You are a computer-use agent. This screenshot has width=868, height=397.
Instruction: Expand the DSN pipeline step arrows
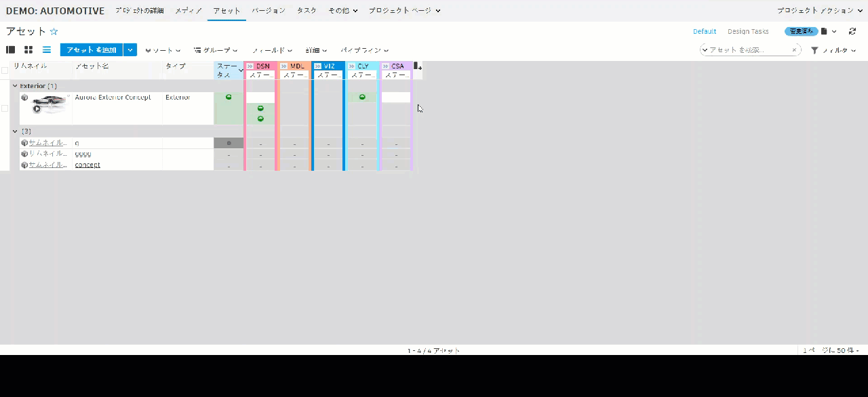[250, 66]
